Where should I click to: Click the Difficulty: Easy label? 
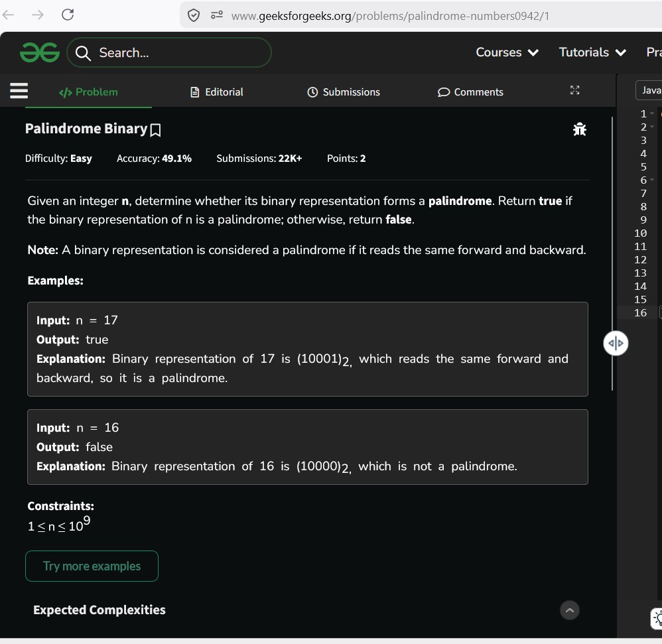[x=58, y=159]
